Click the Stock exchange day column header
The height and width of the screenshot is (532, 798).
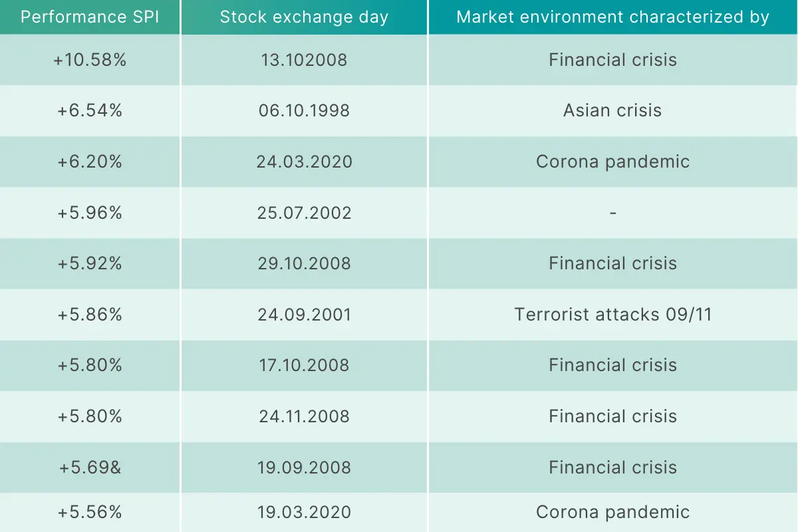[304, 17]
